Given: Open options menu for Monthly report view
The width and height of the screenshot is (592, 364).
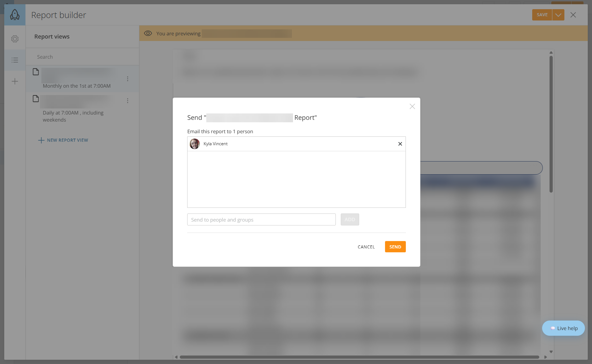Looking at the screenshot, I should click(128, 79).
